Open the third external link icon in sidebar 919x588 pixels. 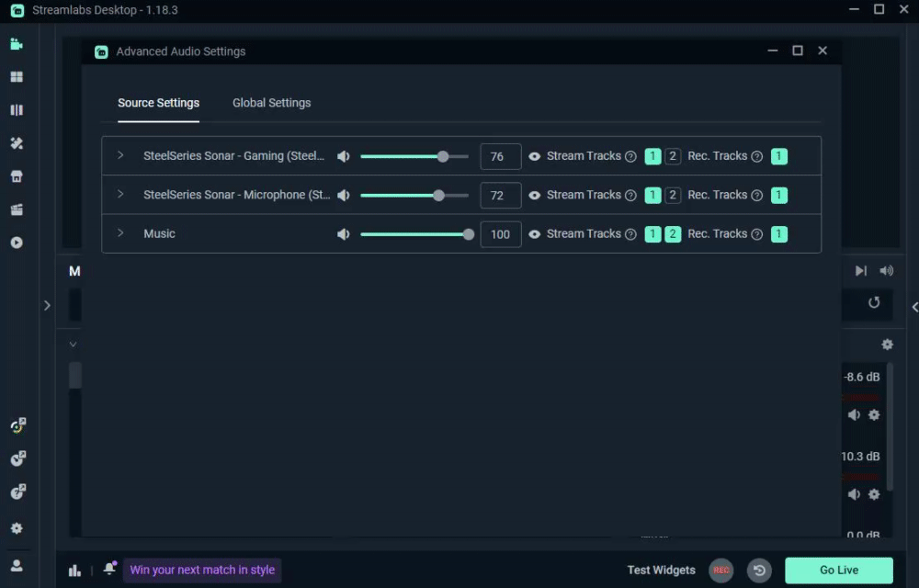(17, 492)
